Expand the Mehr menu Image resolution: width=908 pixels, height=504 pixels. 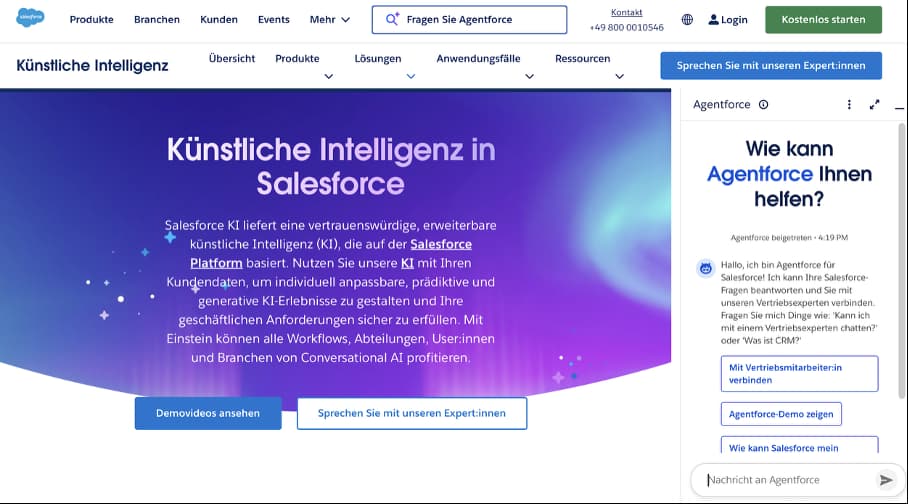click(x=329, y=20)
